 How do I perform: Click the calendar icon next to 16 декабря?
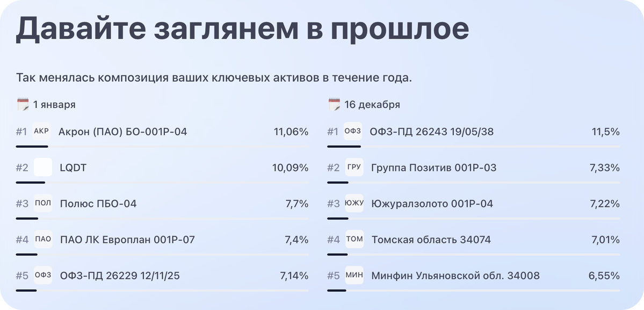point(334,104)
